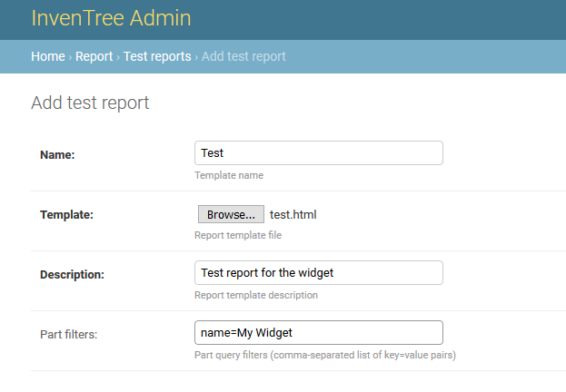Click the 'Template:' field label
This screenshot has width=566, height=392.
(66, 215)
